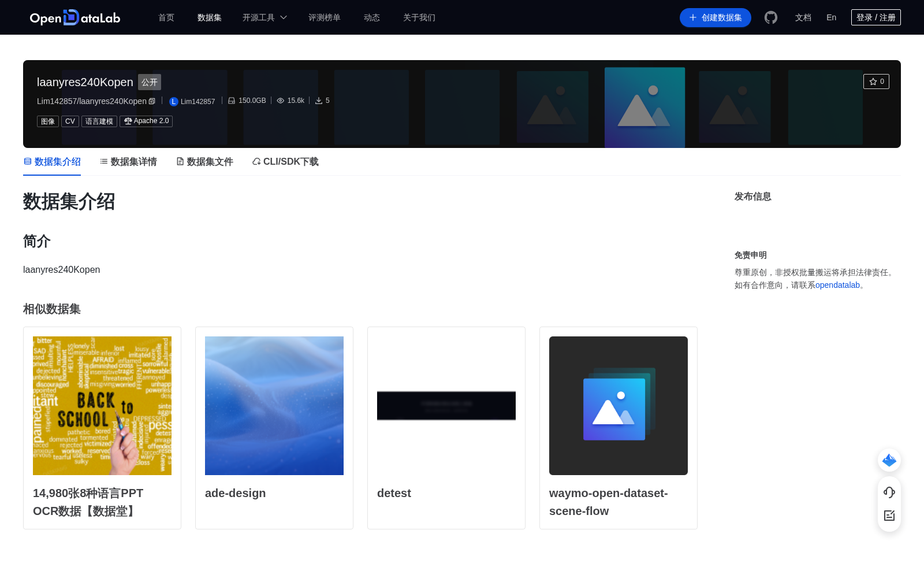Star the dataset with star button

pyautogui.click(x=876, y=81)
